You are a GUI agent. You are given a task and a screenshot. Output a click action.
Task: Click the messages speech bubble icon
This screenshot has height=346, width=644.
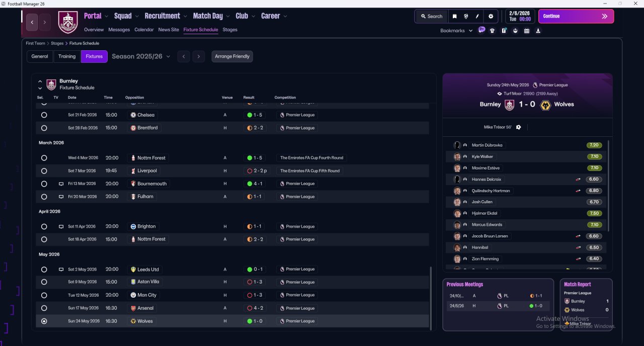click(x=481, y=30)
